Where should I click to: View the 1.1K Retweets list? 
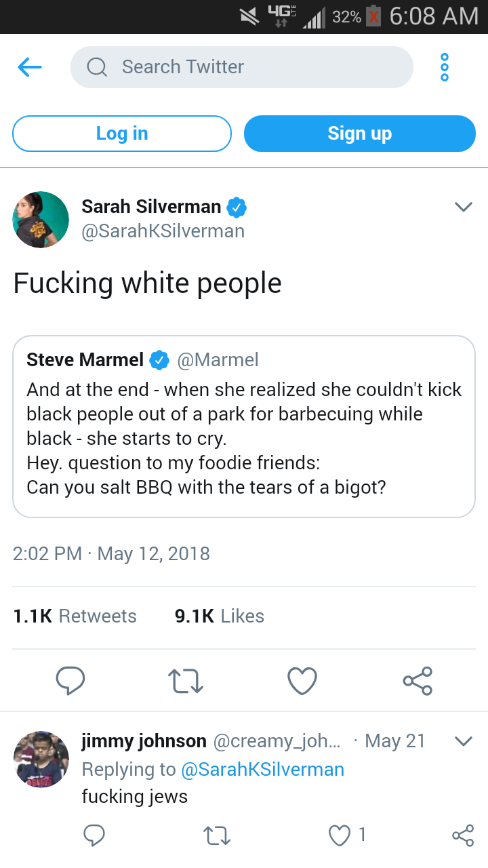[x=75, y=616]
